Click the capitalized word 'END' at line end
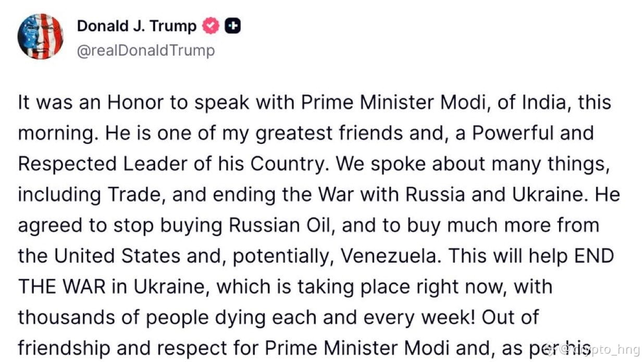 (593, 256)
